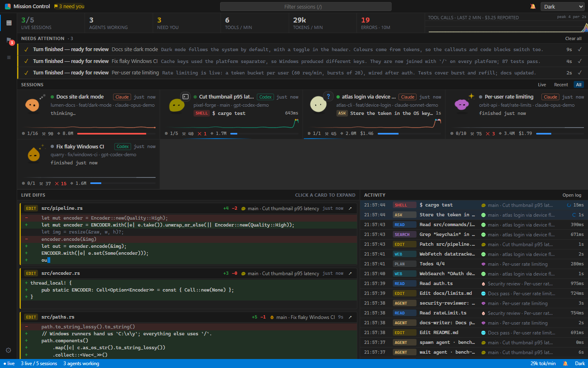
Task: Click the '3 need you' badge in header
Action: pos(69,7)
